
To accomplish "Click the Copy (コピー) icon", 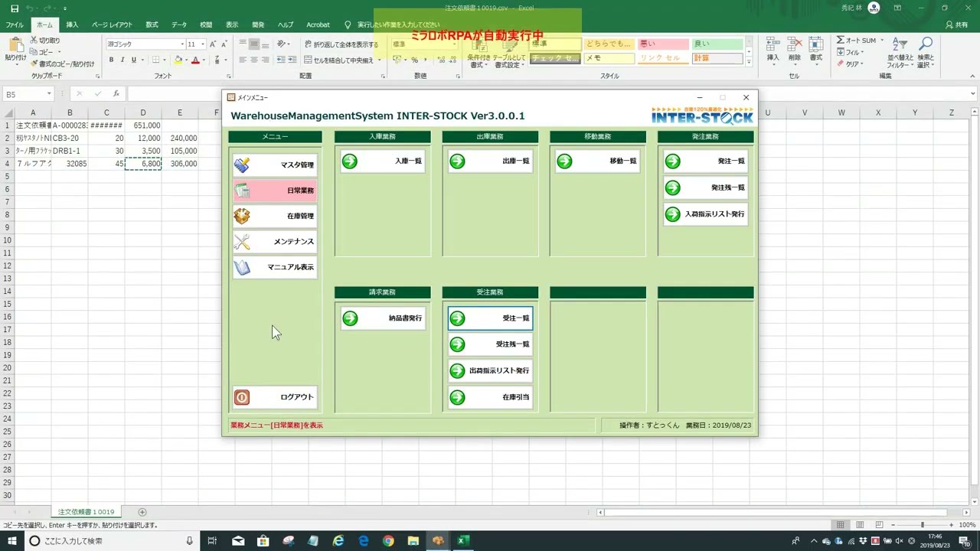I will coord(34,52).
